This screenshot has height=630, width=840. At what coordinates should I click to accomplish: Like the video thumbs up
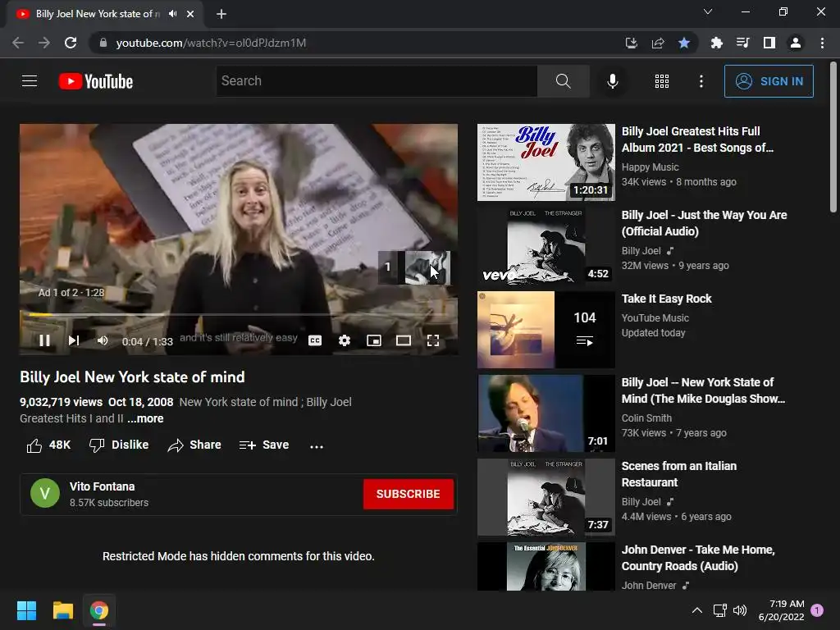48,445
